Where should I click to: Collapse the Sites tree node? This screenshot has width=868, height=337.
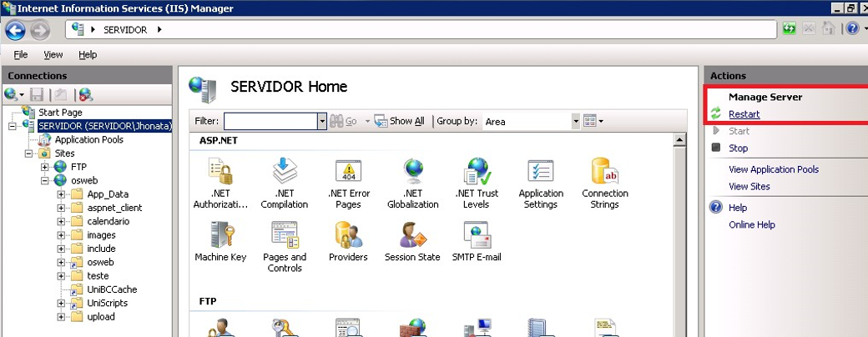point(28,153)
